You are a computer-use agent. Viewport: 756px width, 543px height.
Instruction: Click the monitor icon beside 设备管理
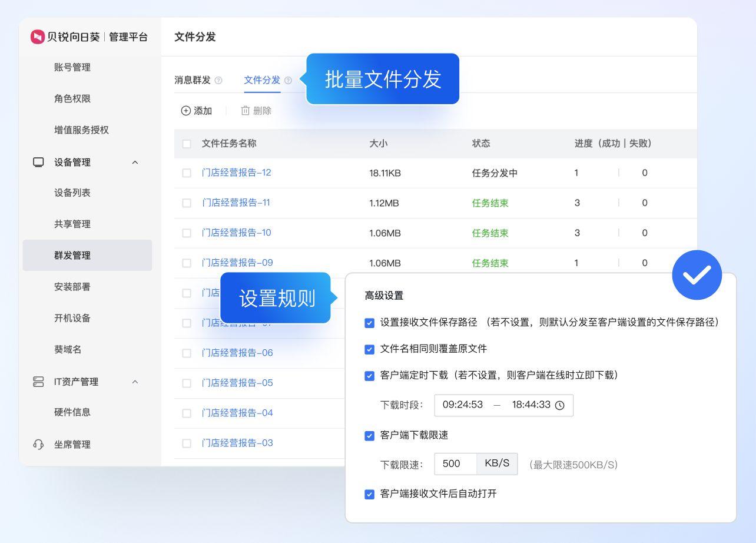click(x=38, y=163)
